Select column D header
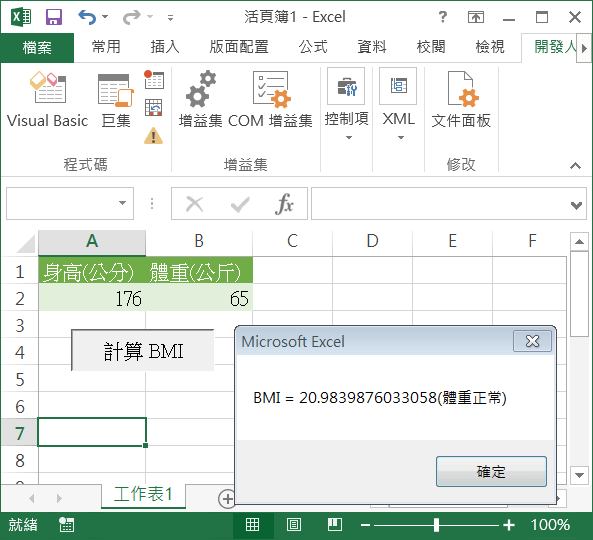Viewport: 593px width, 540px height. (x=373, y=241)
